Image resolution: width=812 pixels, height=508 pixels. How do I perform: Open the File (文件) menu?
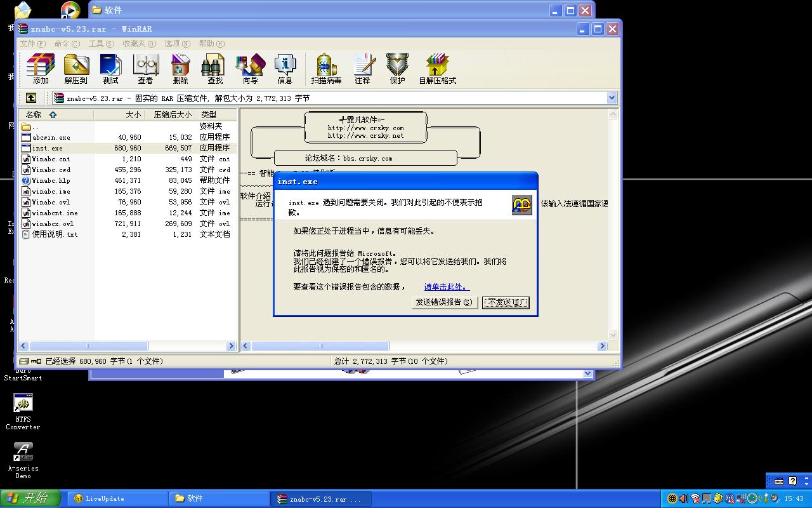(33, 44)
